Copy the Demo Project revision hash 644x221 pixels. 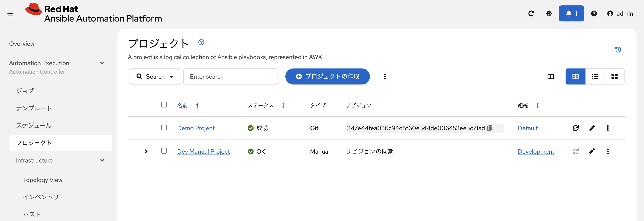coord(490,128)
